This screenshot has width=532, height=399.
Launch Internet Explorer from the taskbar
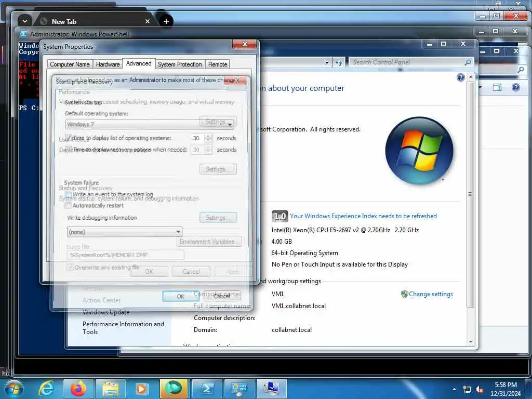[46, 389]
